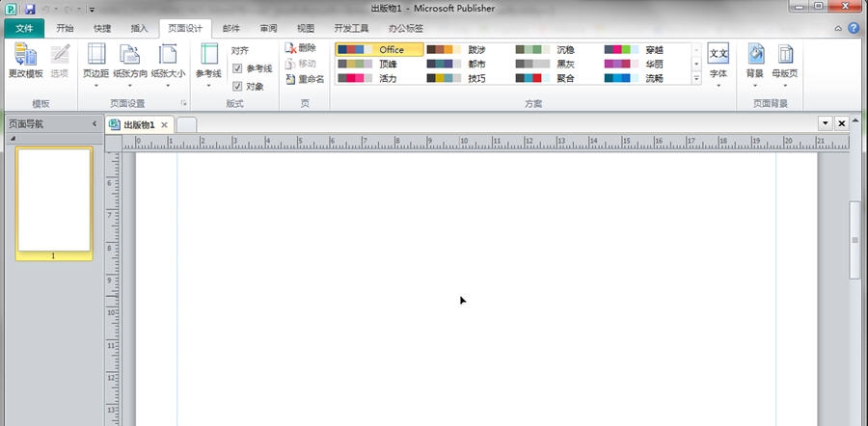Image resolution: width=868 pixels, height=426 pixels.
Task: Expand the Paper Size (纸张大小) dropdown arrow
Action: click(168, 86)
